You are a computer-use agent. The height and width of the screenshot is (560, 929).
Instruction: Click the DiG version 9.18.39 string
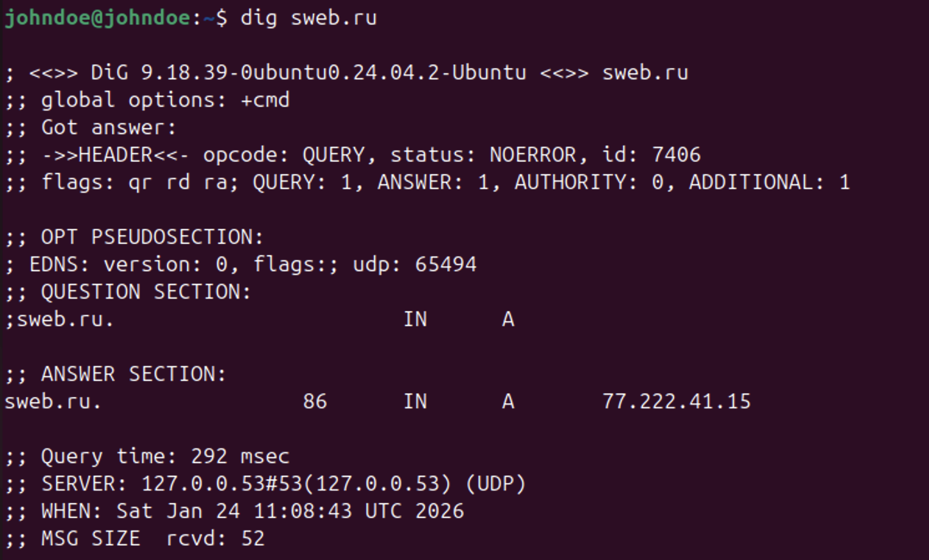(x=184, y=73)
